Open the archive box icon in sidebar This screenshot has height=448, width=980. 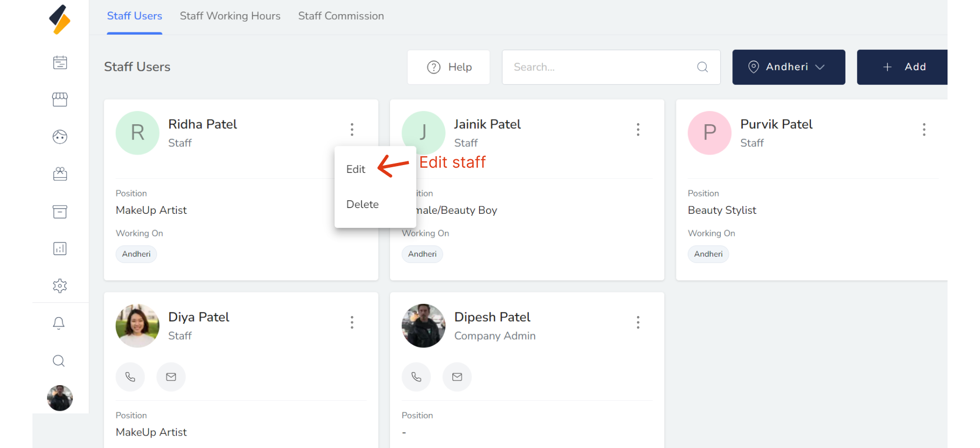[60, 212]
